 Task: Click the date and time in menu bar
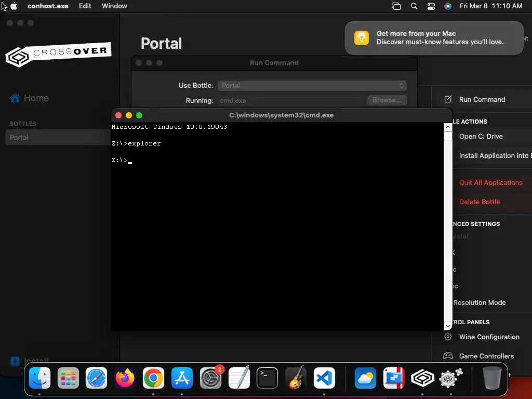click(x=490, y=6)
